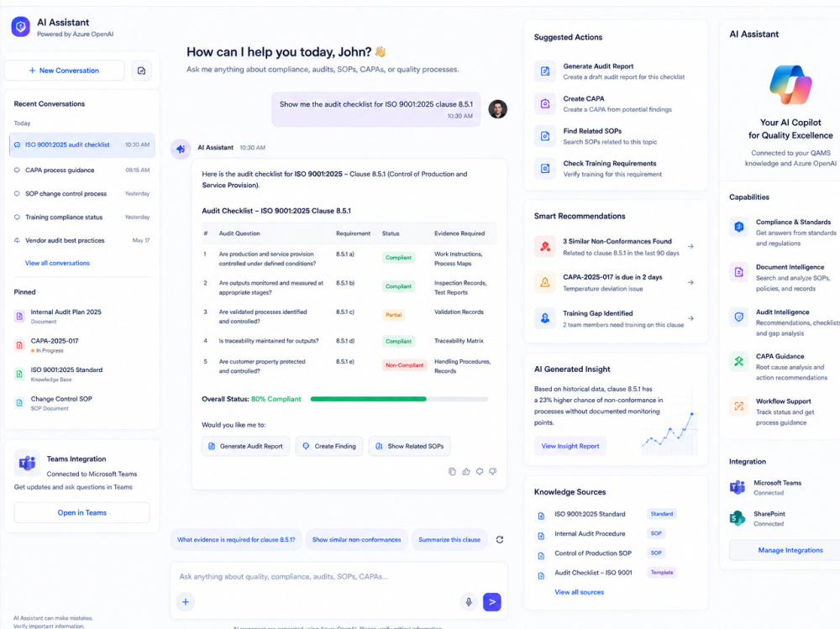Click the Workflow Support capability icon
Screen dimensions: 840x629
[x=738, y=406]
